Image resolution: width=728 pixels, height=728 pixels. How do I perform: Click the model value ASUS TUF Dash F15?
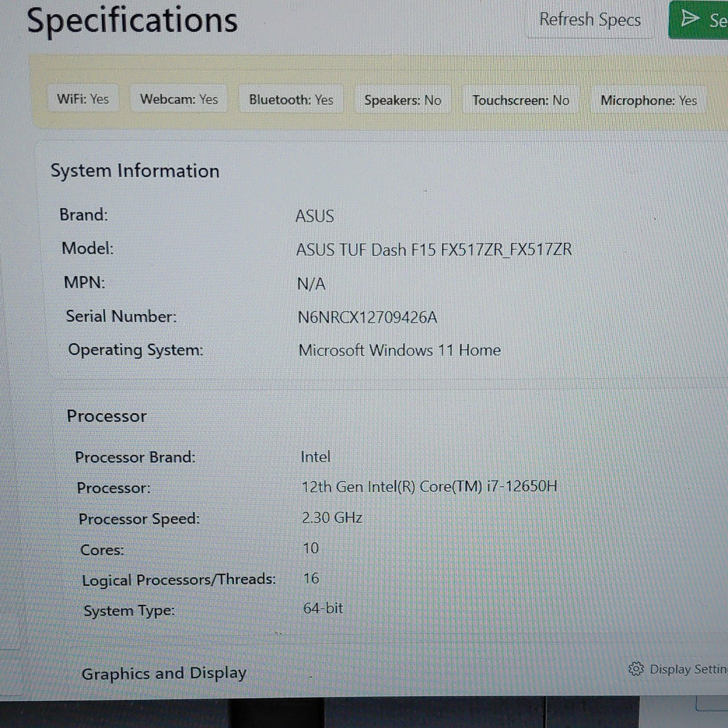(x=434, y=249)
